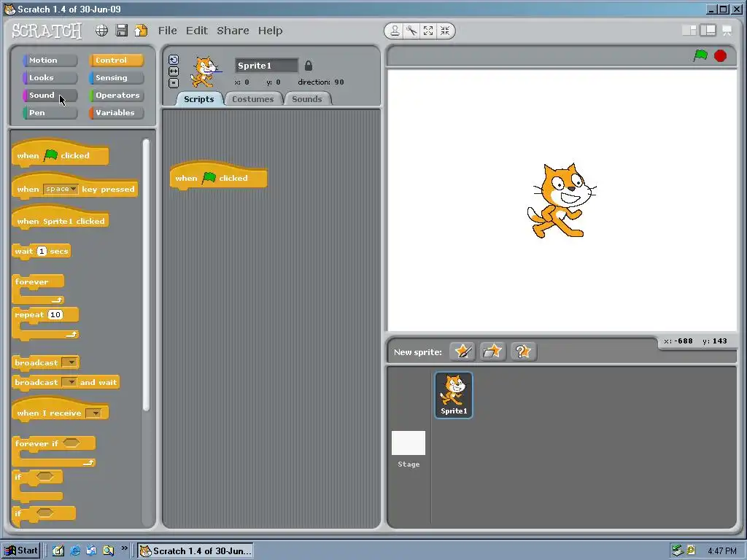Switch to small stage view mode
The width and height of the screenshot is (747, 560).
point(689,31)
